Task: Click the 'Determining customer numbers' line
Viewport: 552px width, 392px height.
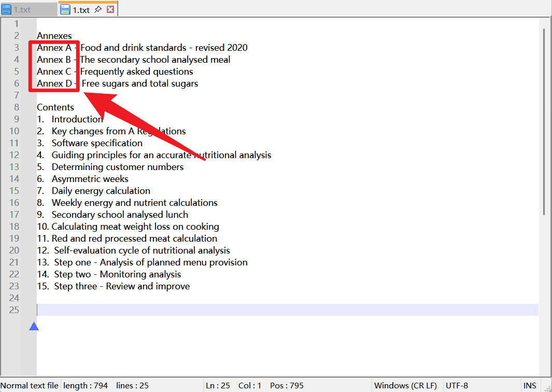Action: click(x=118, y=167)
